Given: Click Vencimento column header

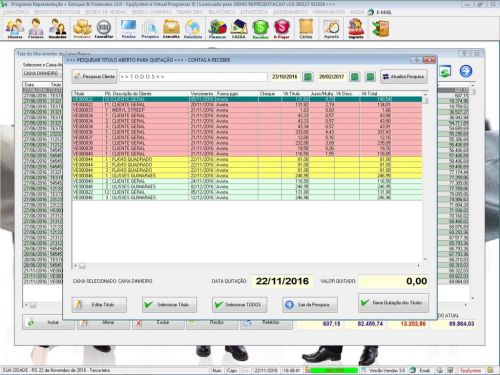Looking at the screenshot, I should [202, 94].
